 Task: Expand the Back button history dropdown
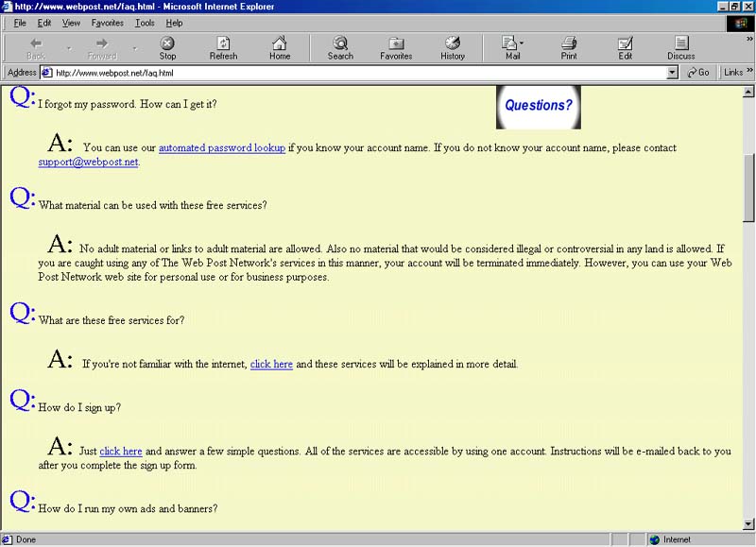point(69,48)
